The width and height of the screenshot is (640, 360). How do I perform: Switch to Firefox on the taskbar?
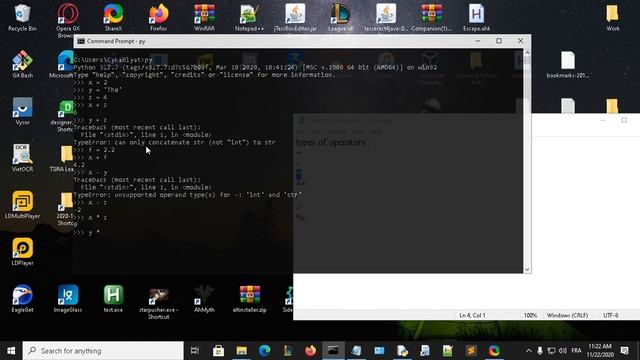[310, 351]
